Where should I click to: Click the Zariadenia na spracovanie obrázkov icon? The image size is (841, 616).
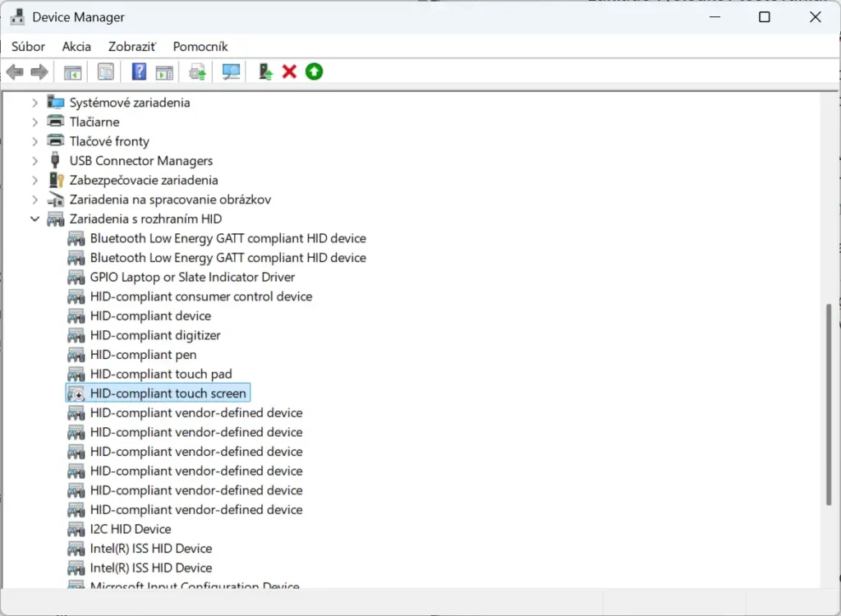tap(56, 199)
